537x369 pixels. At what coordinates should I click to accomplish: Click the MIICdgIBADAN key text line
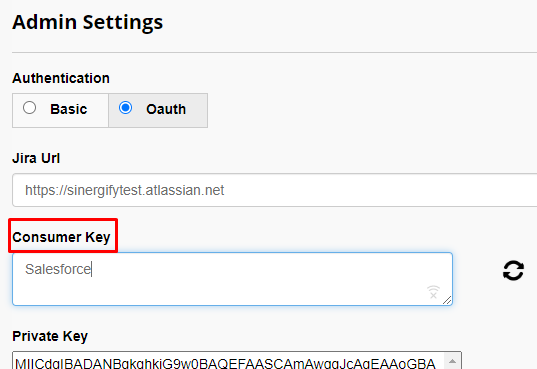[x=225, y=363]
